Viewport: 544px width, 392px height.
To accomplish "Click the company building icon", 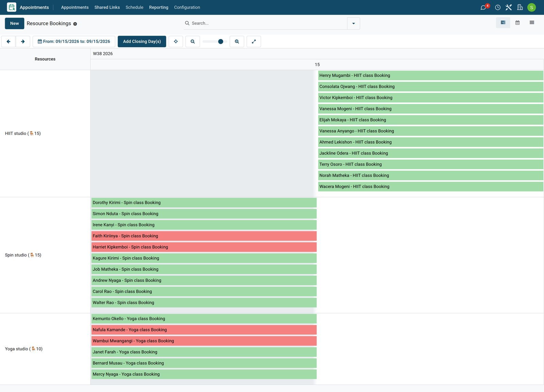I will click(x=520, y=7).
